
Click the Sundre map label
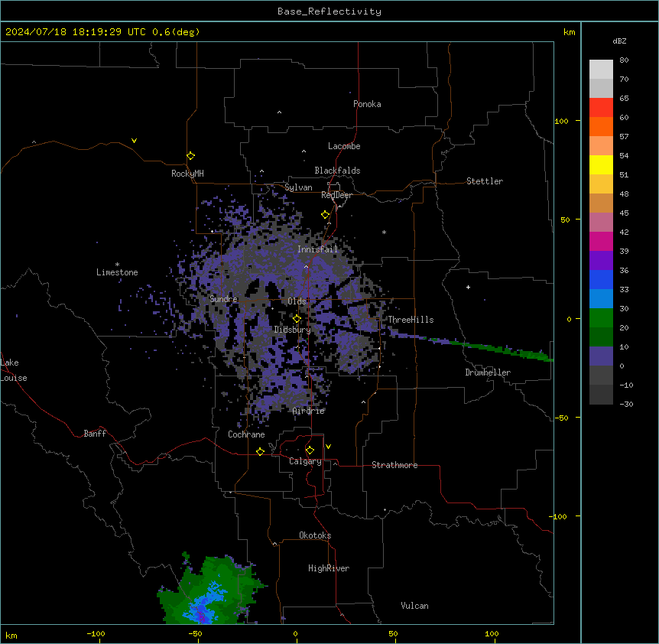click(x=223, y=299)
